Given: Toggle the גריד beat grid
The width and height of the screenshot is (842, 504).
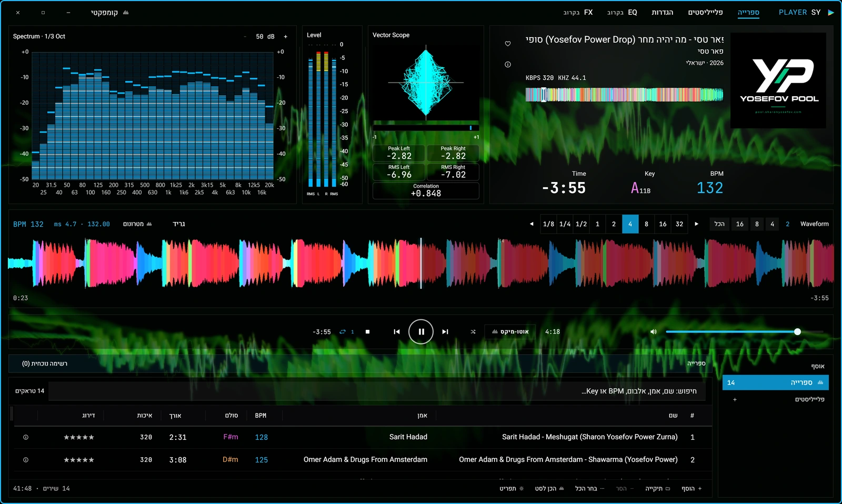Looking at the screenshot, I should 179,224.
